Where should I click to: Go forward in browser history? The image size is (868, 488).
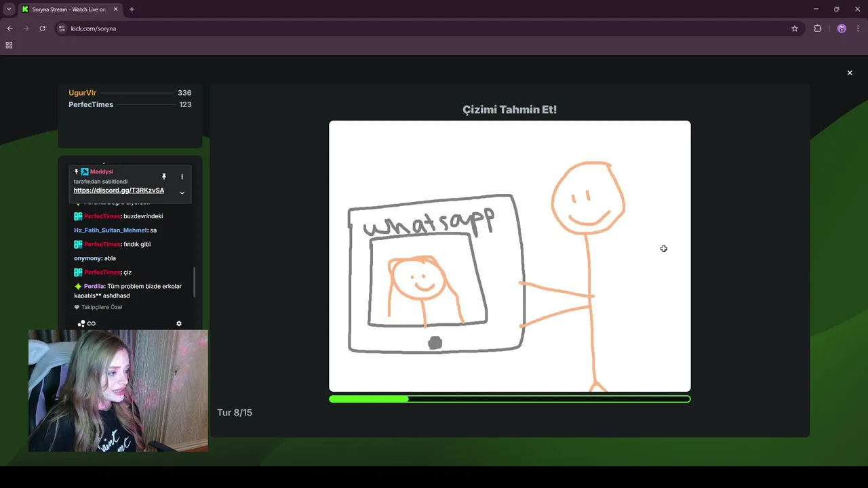coord(26,28)
